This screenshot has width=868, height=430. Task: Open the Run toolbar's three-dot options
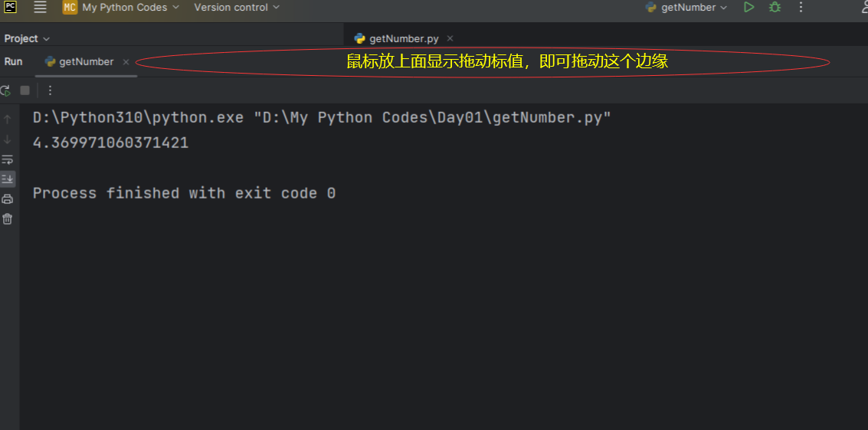point(50,90)
